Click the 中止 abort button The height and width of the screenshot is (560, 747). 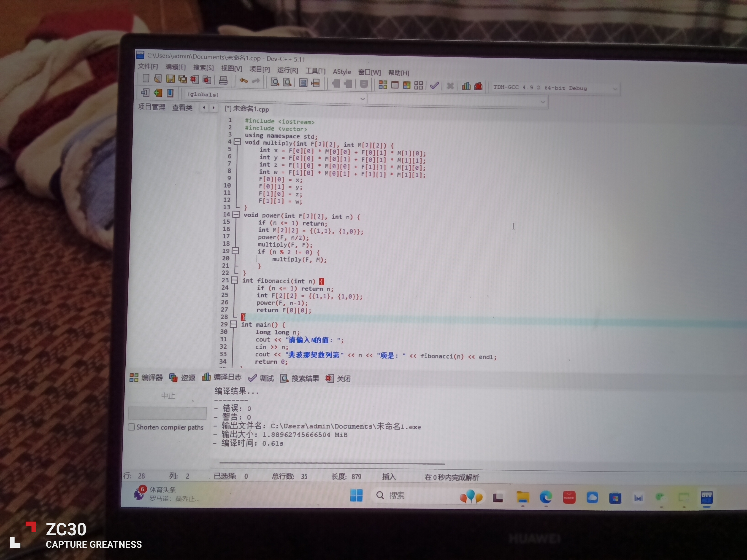click(168, 396)
